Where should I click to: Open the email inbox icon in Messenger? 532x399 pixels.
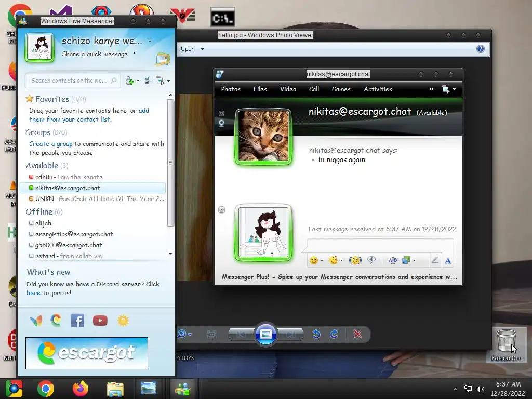click(163, 59)
